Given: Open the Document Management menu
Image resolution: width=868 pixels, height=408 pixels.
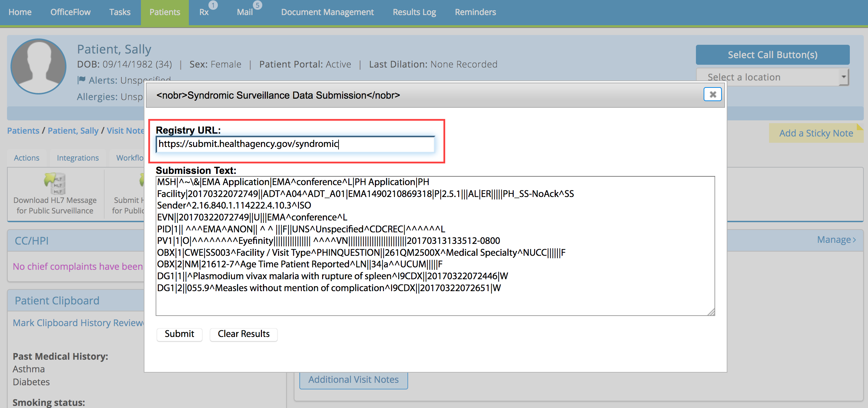Looking at the screenshot, I should click(327, 12).
